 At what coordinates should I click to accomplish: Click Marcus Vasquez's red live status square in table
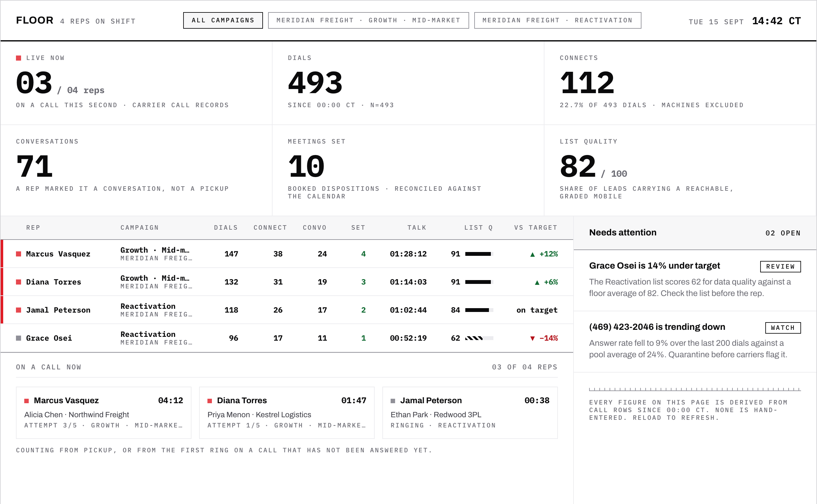pyautogui.click(x=19, y=254)
